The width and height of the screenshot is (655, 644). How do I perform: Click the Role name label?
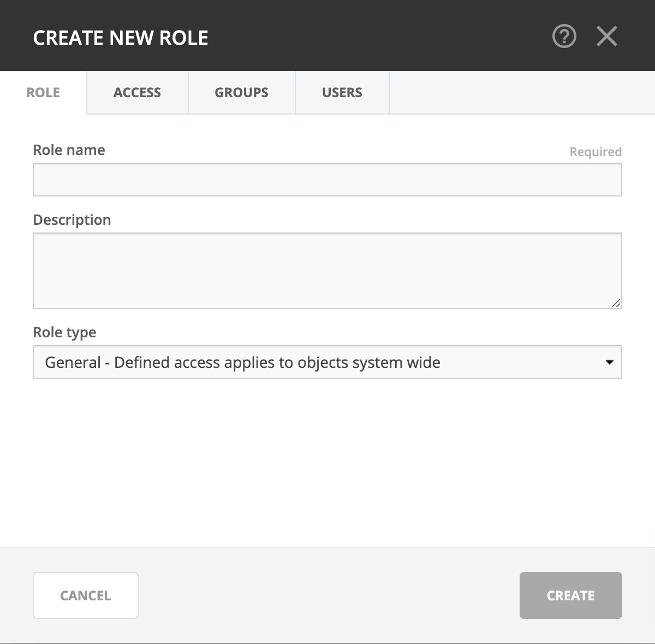click(69, 150)
